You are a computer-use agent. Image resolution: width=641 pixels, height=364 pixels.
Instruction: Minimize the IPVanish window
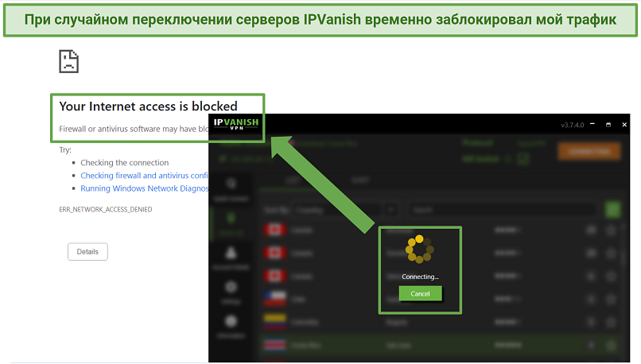point(592,124)
